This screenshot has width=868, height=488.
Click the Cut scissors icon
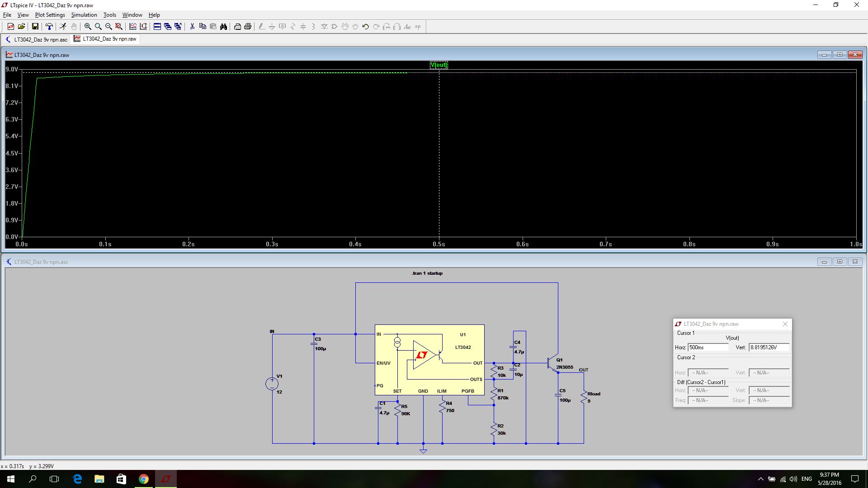pos(192,27)
